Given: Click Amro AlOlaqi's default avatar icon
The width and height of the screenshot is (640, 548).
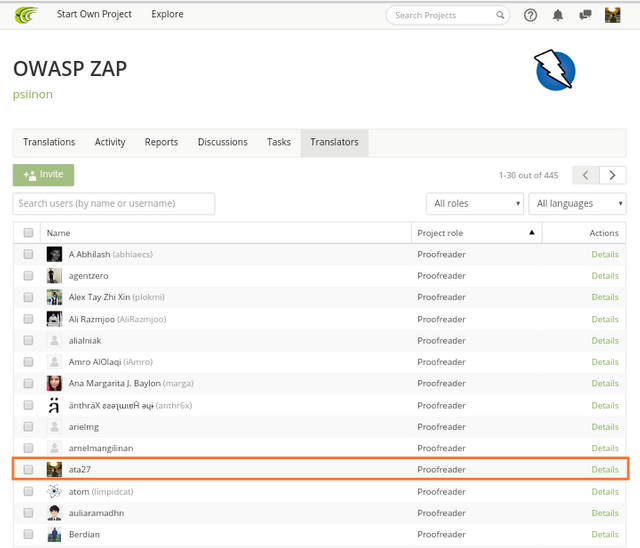Looking at the screenshot, I should click(x=54, y=362).
